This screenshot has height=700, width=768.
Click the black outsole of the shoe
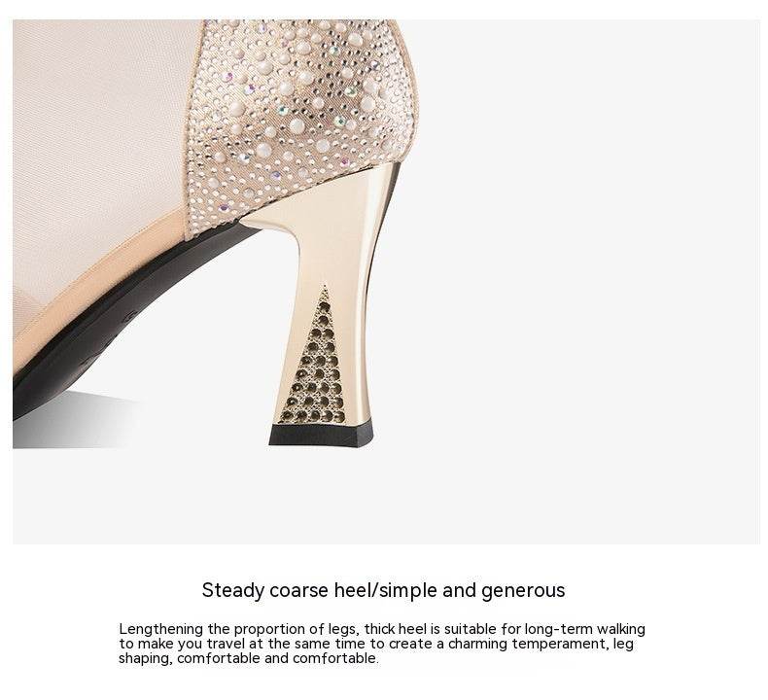coord(113,319)
